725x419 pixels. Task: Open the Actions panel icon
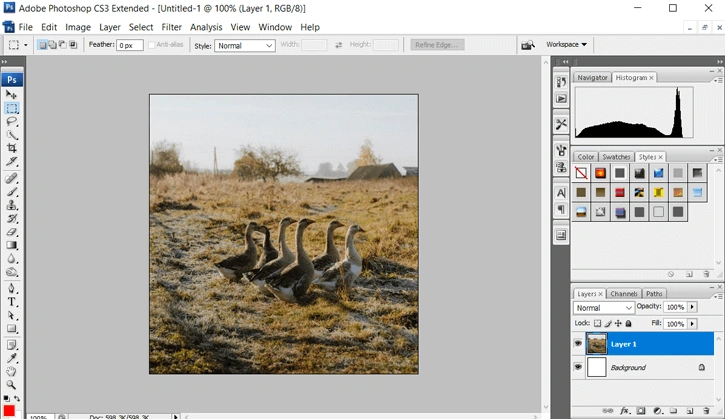point(561,99)
